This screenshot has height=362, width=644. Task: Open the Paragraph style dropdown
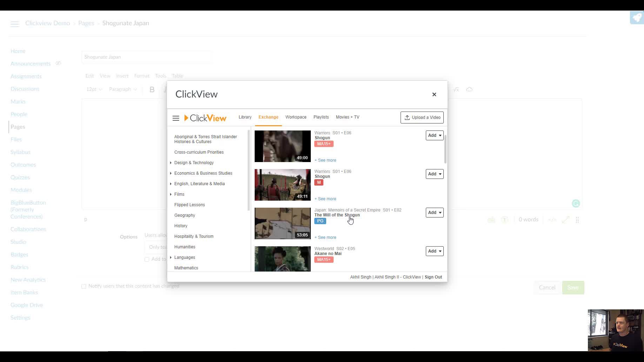point(122,89)
